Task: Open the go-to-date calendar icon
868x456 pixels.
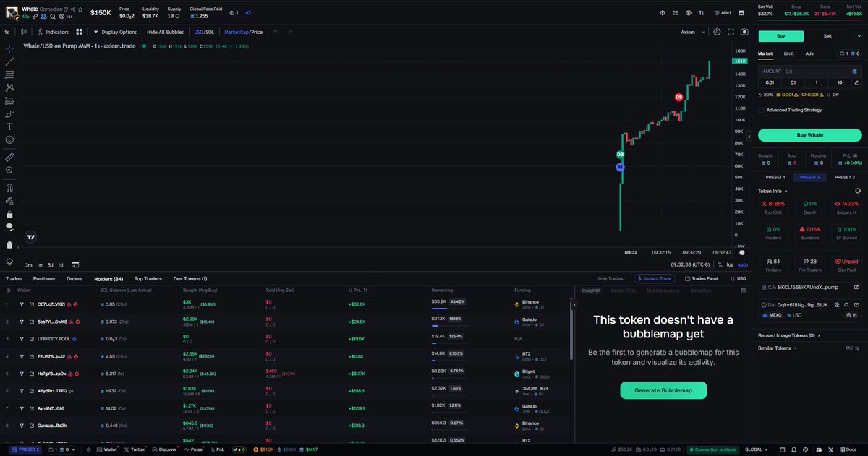Action: pyautogui.click(x=75, y=264)
